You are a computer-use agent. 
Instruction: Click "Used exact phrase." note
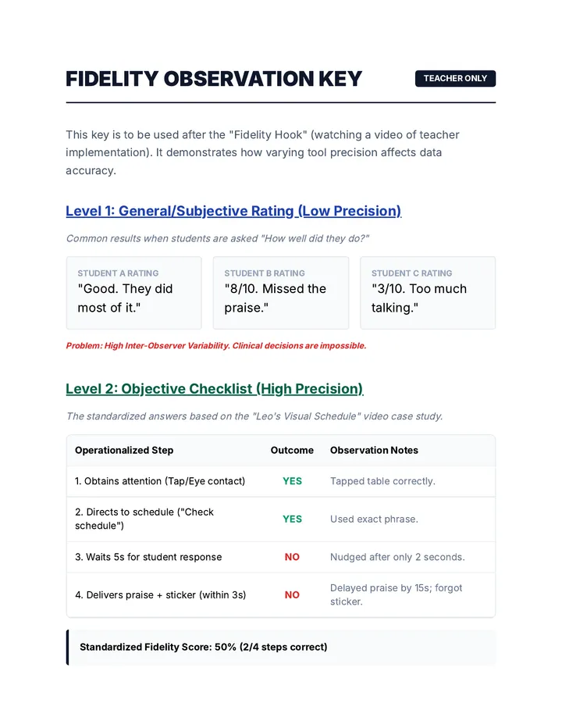[374, 519]
